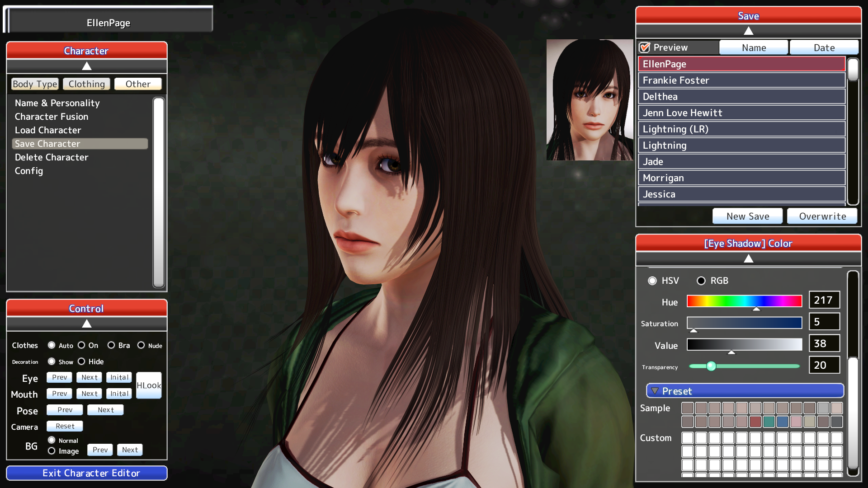Viewport: 868px width, 488px height.
Task: Click Overwrite button
Action: [x=823, y=216]
